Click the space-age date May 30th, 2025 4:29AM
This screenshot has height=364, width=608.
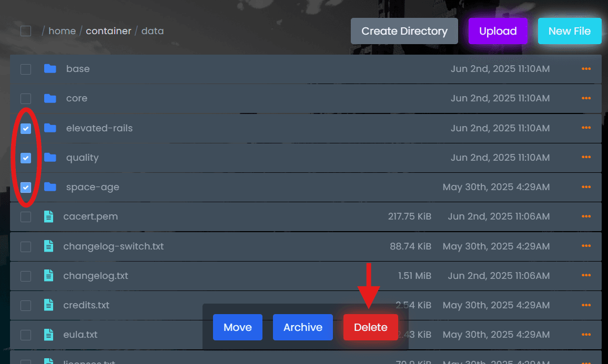click(x=496, y=187)
